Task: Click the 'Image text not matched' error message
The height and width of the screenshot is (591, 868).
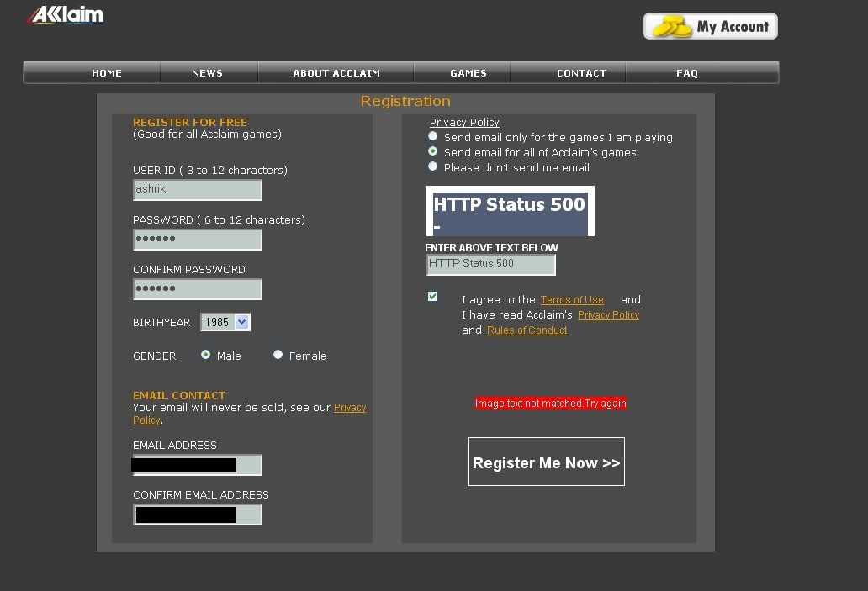Action: coord(550,404)
